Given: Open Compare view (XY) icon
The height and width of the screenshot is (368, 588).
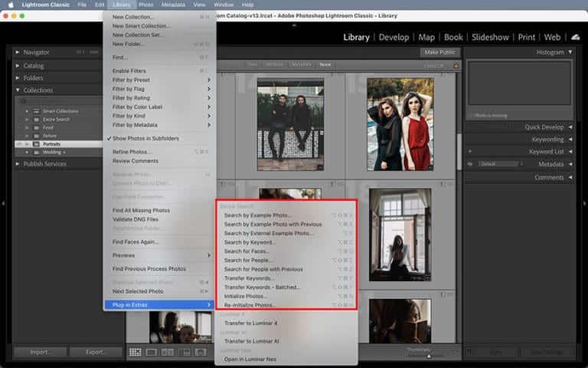Looking at the screenshot, I should (167, 352).
